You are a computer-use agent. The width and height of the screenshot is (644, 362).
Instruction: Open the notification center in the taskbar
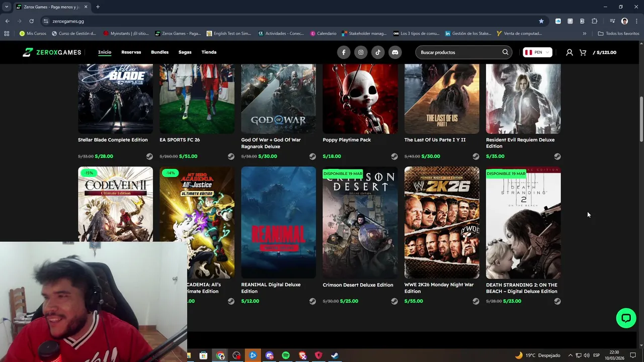click(633, 355)
